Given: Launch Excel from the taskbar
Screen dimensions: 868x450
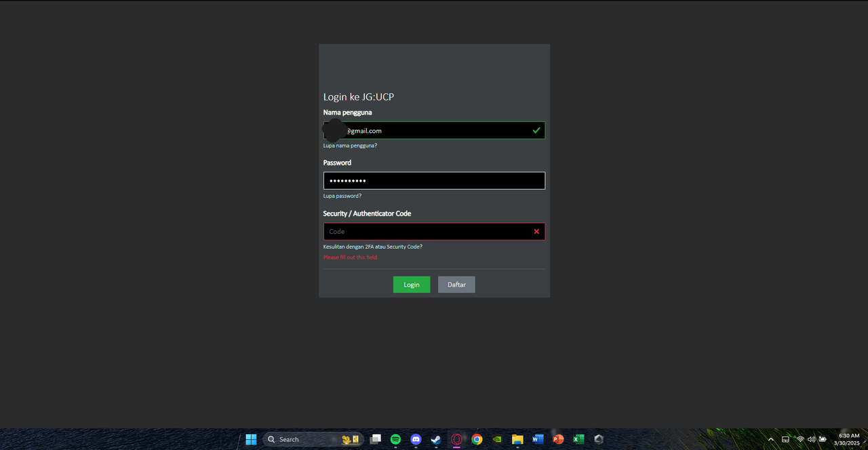Looking at the screenshot, I should [x=578, y=439].
